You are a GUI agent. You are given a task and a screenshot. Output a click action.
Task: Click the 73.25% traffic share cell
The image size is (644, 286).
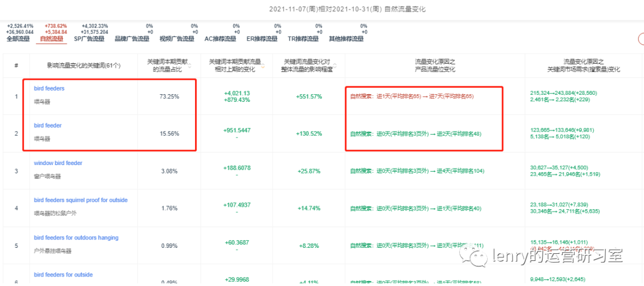click(x=169, y=97)
